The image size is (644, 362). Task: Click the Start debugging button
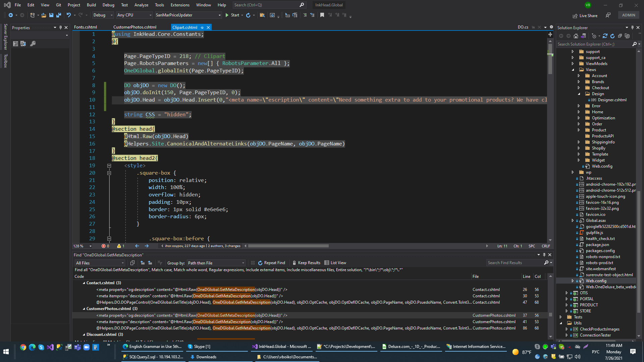coord(232,15)
